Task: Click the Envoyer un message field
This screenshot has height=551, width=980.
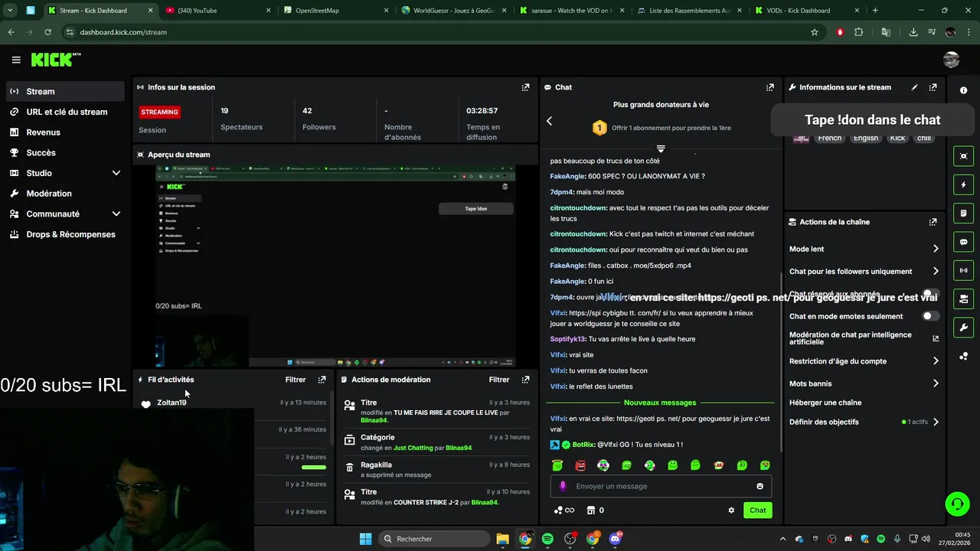Action: tap(661, 486)
